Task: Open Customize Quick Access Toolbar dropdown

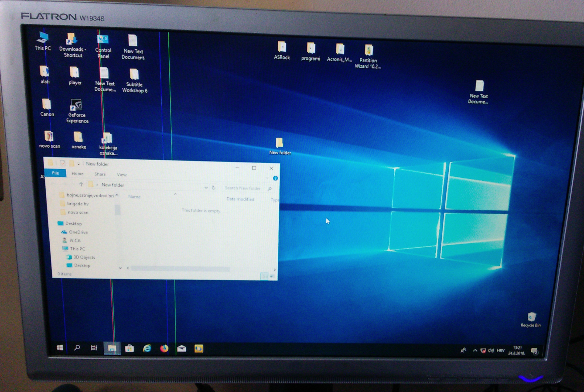Action: tap(79, 164)
